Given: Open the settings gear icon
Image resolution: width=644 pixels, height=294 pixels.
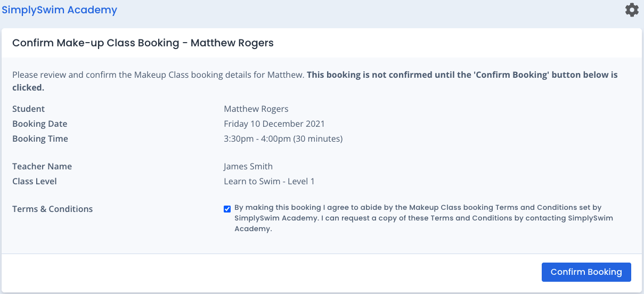Looking at the screenshot, I should 632,10.
